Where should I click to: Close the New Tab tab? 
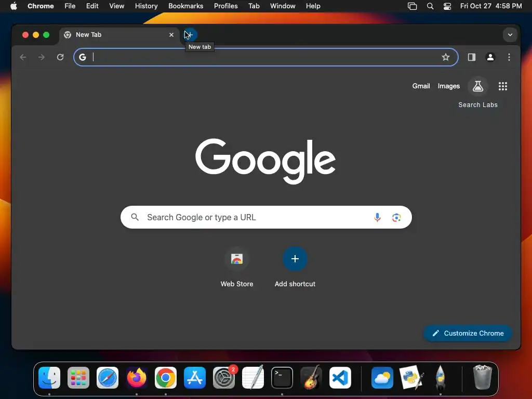[x=171, y=35]
